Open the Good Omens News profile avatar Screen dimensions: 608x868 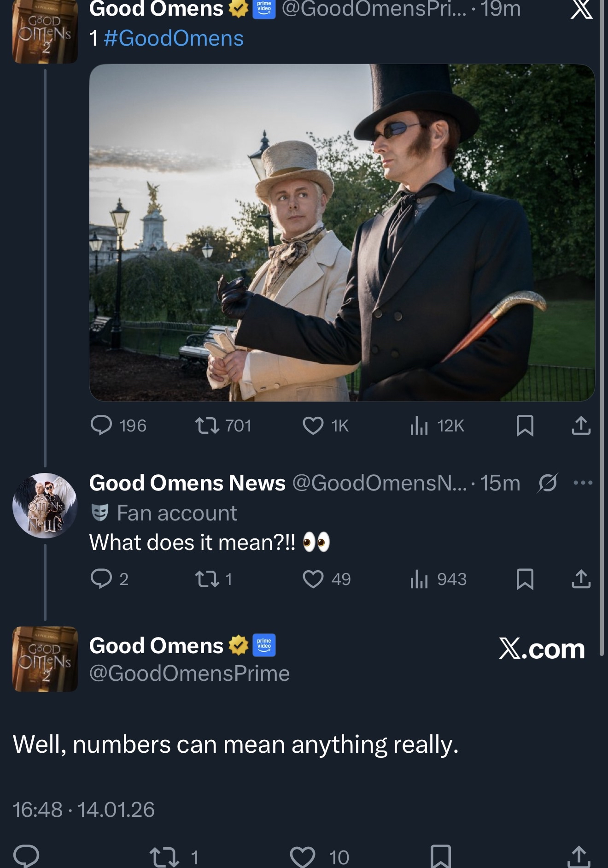(x=45, y=505)
